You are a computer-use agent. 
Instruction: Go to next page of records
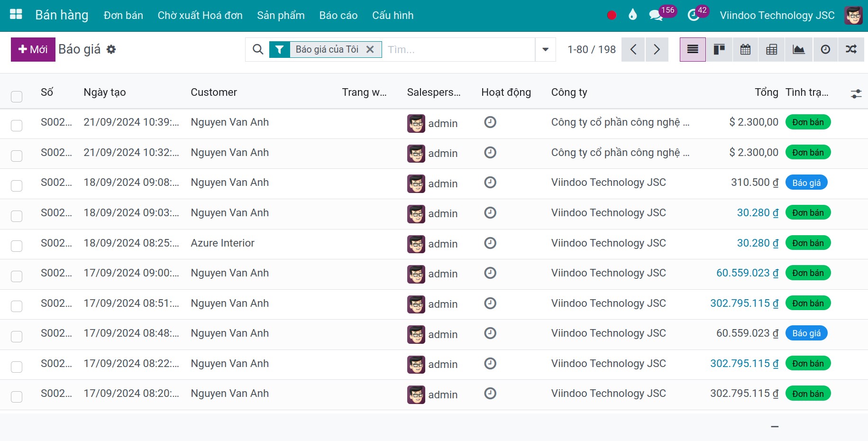coord(657,49)
